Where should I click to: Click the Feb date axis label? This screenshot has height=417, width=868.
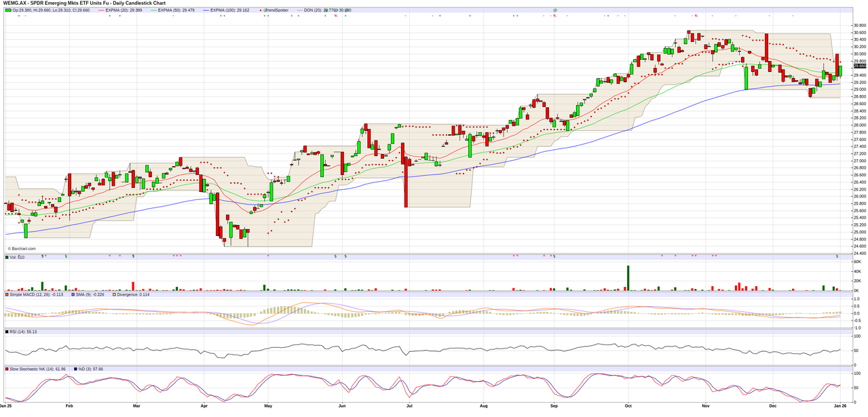69,405
